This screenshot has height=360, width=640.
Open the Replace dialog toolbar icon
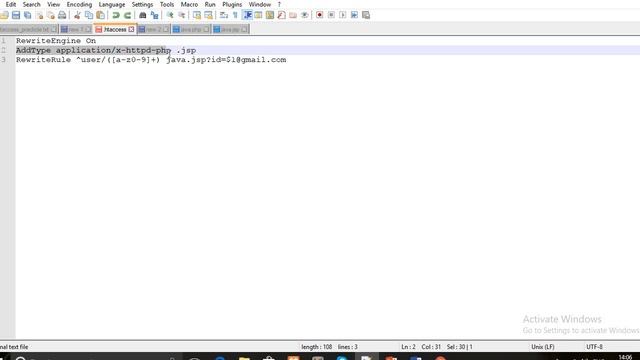(x=154, y=15)
